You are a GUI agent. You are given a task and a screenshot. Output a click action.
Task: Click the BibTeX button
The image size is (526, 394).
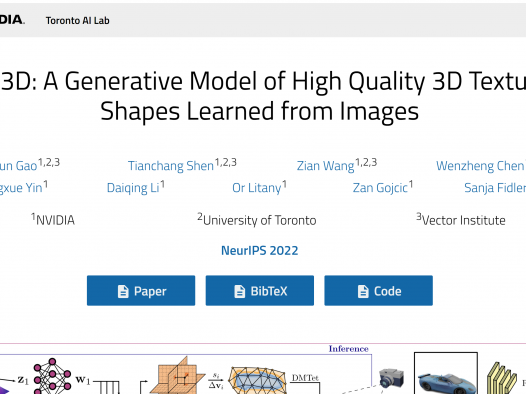(x=260, y=291)
